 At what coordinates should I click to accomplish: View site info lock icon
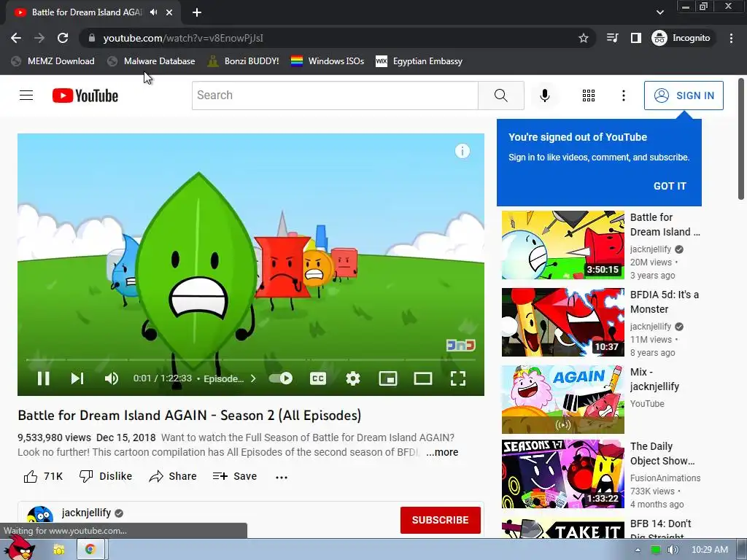point(92,38)
